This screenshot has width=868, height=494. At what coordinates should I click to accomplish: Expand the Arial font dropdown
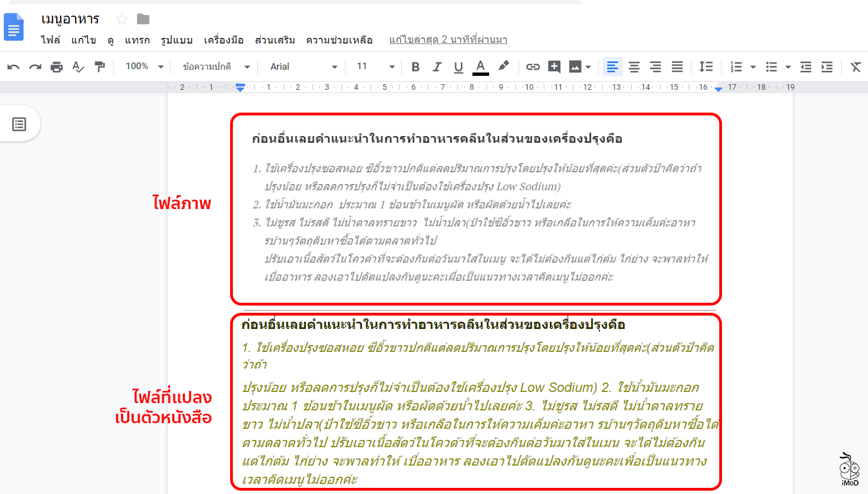pyautogui.click(x=304, y=66)
